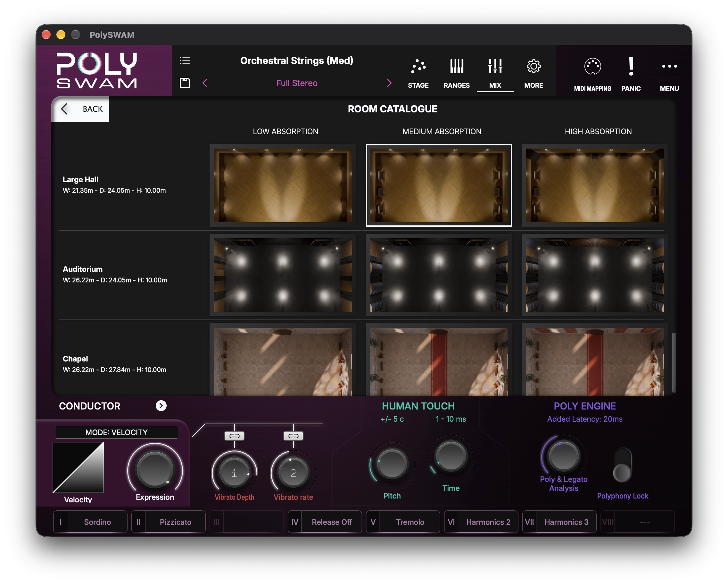
Task: Open the More settings gear
Action: (x=534, y=74)
